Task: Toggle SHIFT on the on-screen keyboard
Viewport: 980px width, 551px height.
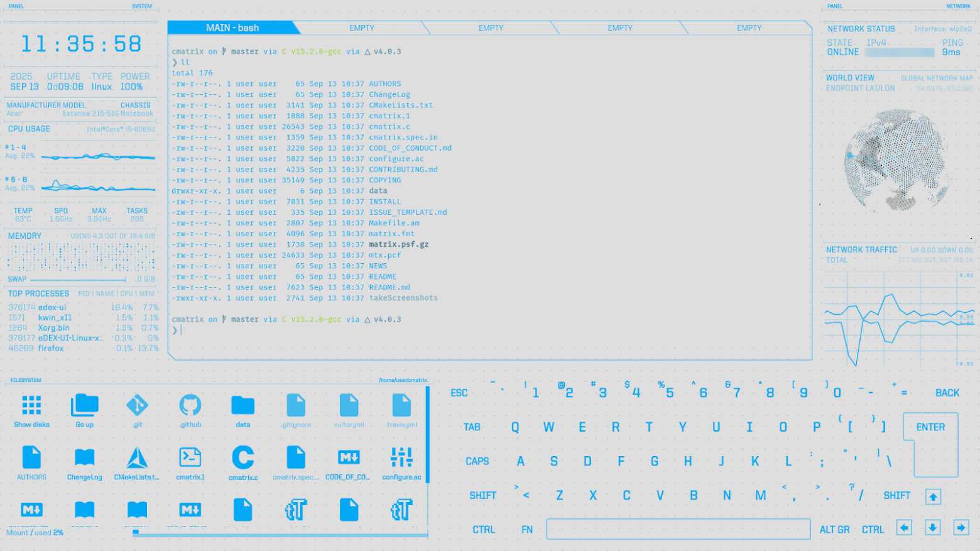Action: (482, 495)
